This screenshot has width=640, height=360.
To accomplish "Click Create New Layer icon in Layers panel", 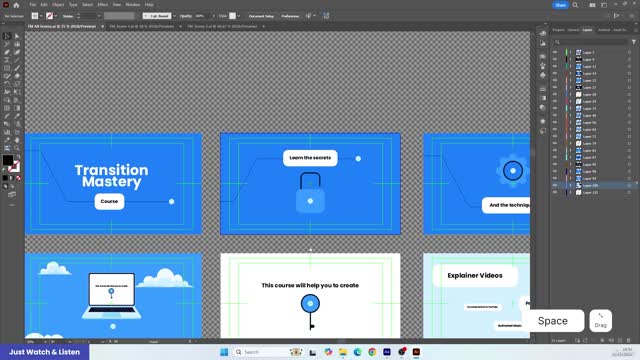I will pyautogui.click(x=620, y=340).
